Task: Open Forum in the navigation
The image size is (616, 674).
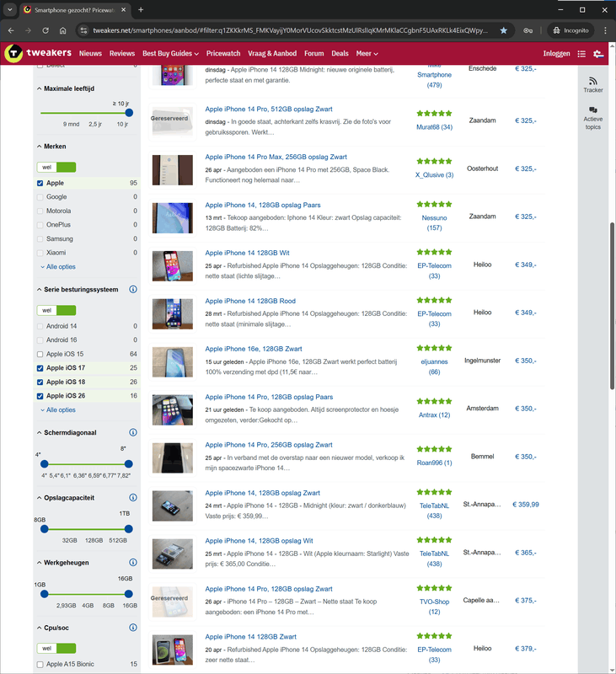Action: (x=313, y=54)
